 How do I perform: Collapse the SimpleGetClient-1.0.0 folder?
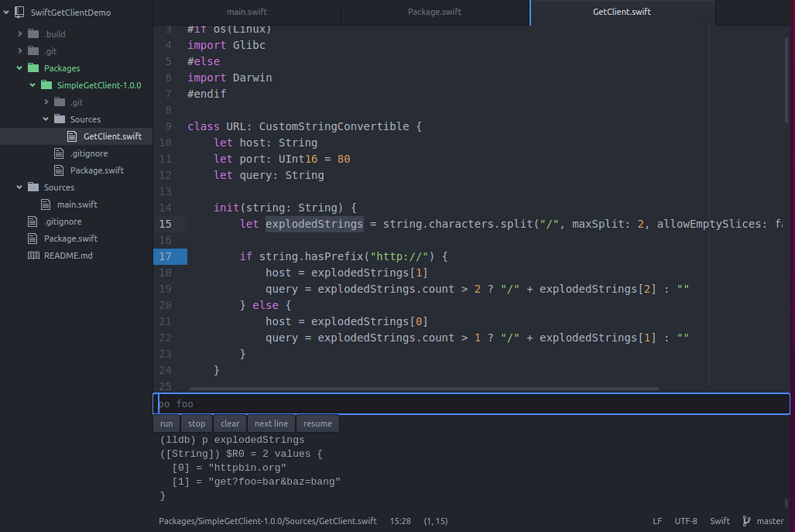[32, 85]
